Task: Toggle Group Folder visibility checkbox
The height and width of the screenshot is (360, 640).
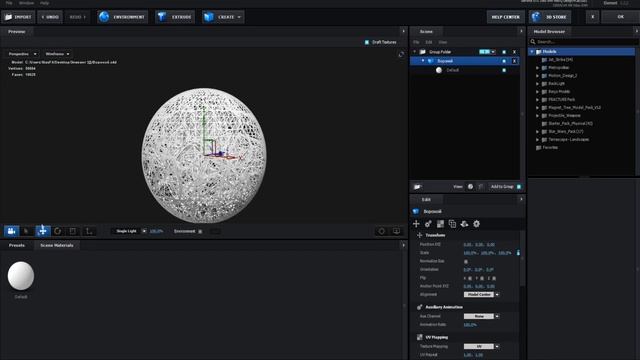Action: point(504,52)
